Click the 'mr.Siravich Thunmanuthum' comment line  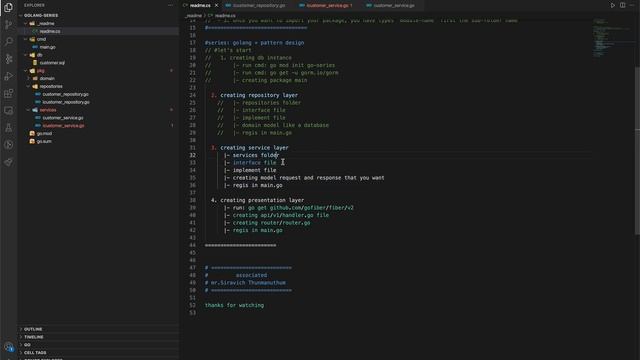point(245,283)
